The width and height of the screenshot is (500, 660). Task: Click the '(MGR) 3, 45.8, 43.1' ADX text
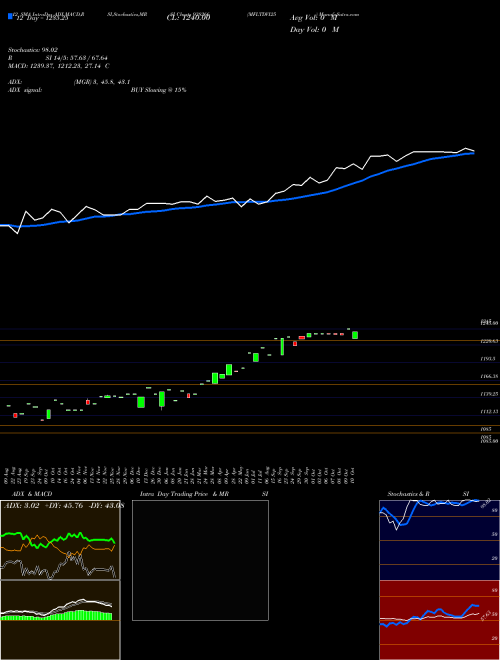pos(102,82)
